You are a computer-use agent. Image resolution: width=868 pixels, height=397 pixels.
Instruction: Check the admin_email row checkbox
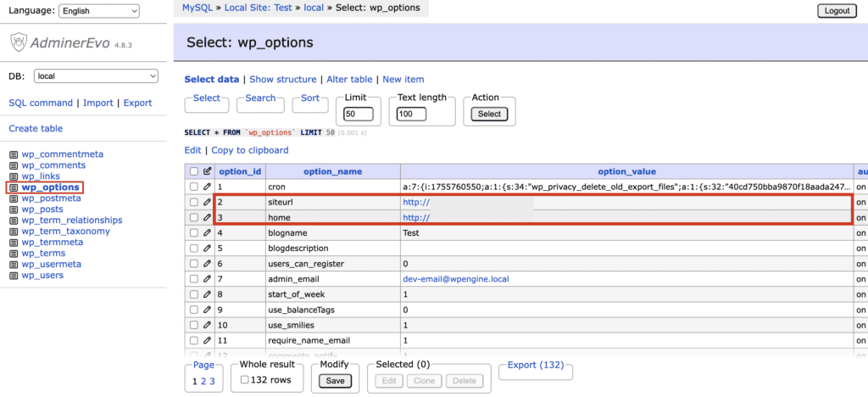tap(194, 279)
